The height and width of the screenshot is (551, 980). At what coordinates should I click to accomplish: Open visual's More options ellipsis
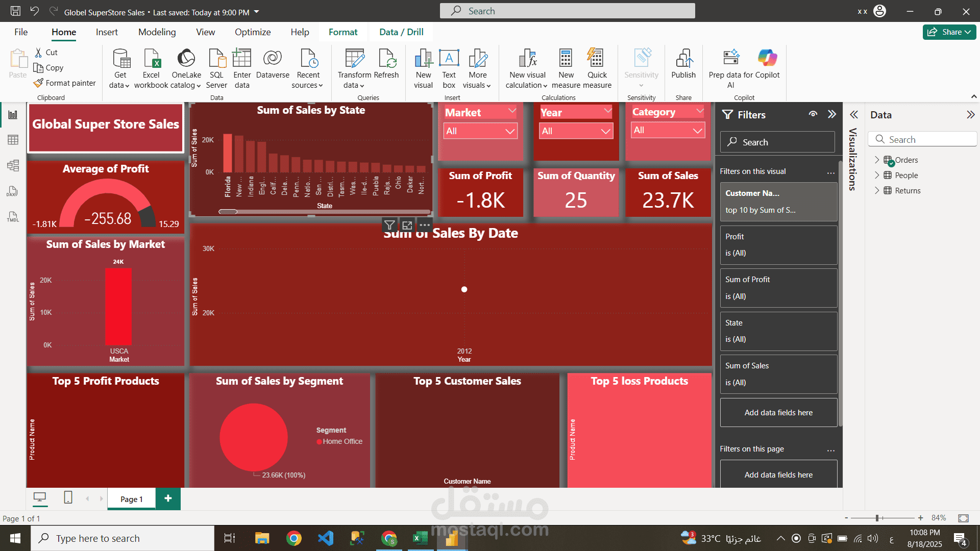425,225
